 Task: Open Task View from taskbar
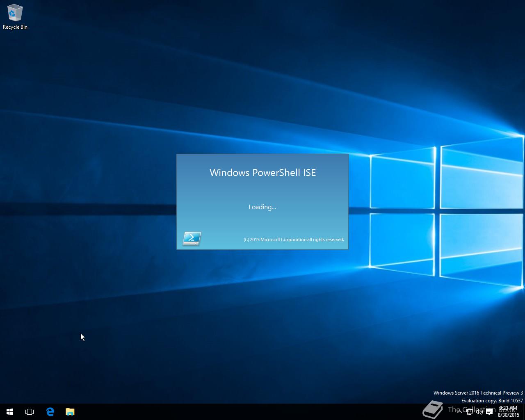(30, 412)
